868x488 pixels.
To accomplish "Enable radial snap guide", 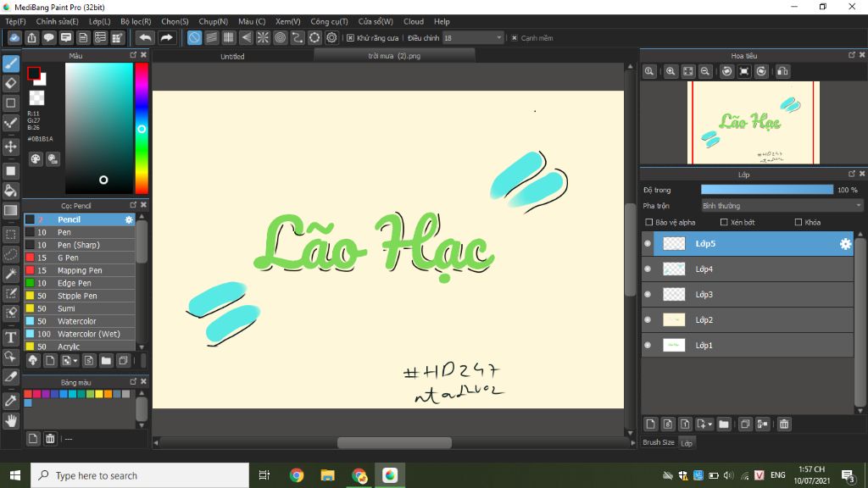I will pyautogui.click(x=263, y=37).
